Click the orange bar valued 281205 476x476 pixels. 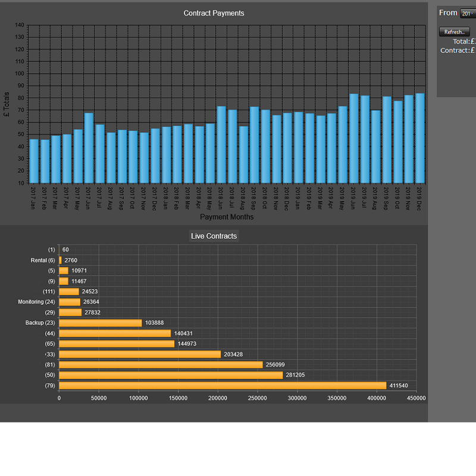(171, 375)
